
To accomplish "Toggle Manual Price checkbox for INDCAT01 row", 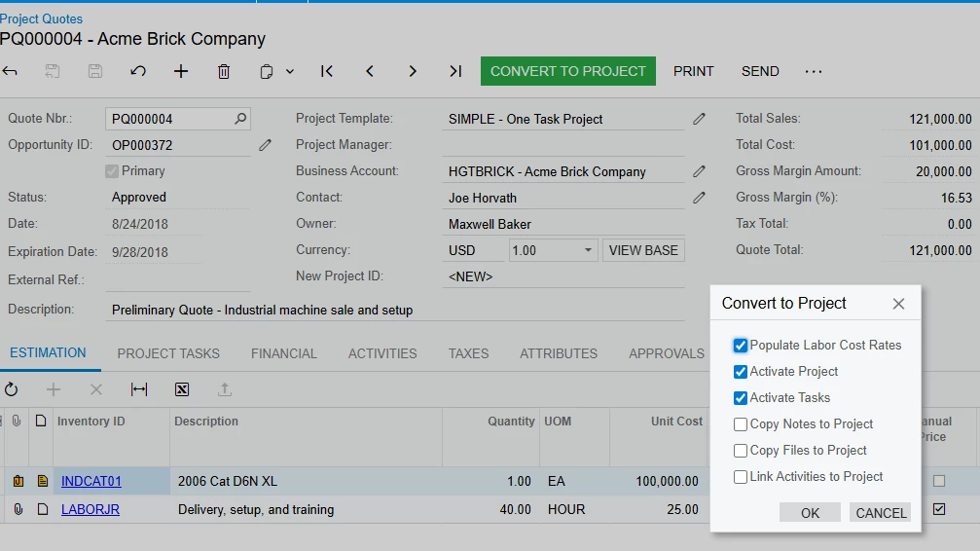I will [939, 481].
